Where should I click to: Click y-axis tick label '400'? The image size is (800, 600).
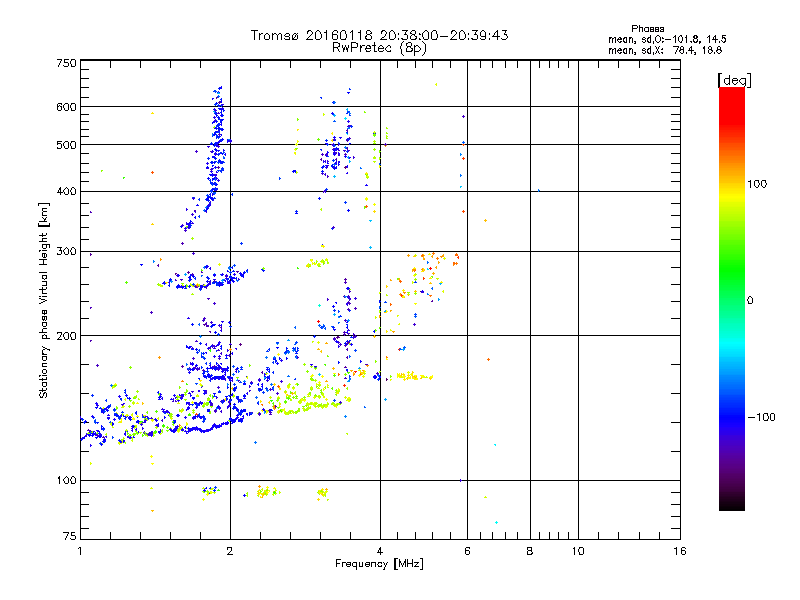[66, 192]
